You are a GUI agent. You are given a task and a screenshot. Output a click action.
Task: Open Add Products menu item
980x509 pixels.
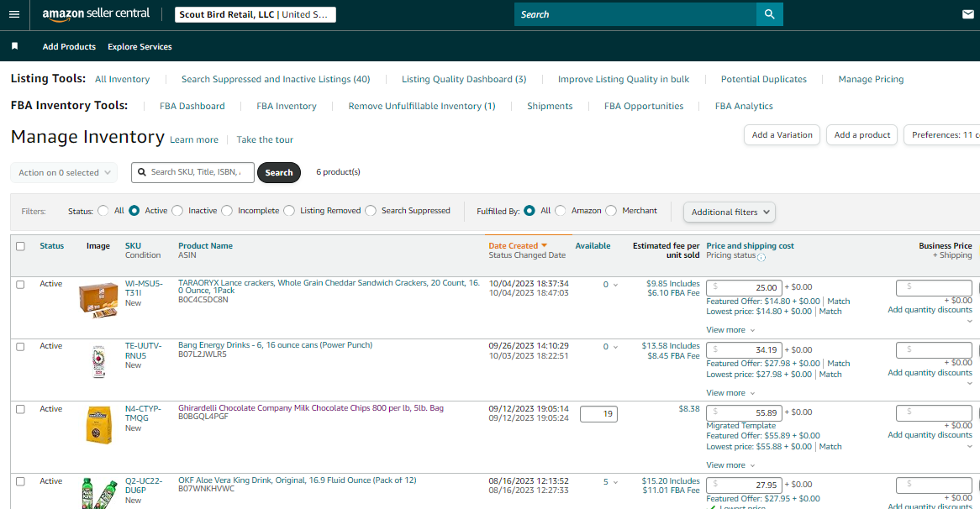69,46
